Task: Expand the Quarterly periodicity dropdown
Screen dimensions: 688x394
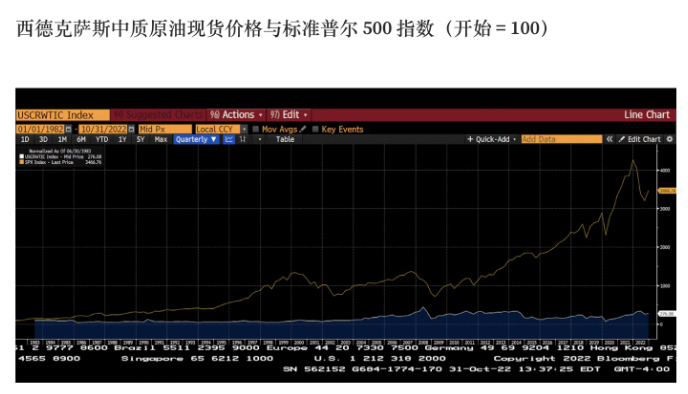Action: coord(196,139)
